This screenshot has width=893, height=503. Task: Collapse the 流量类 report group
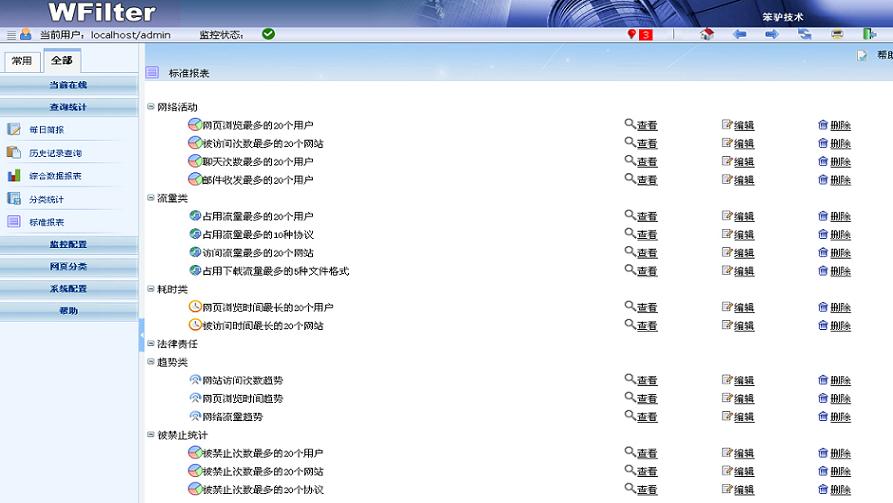[151, 198]
